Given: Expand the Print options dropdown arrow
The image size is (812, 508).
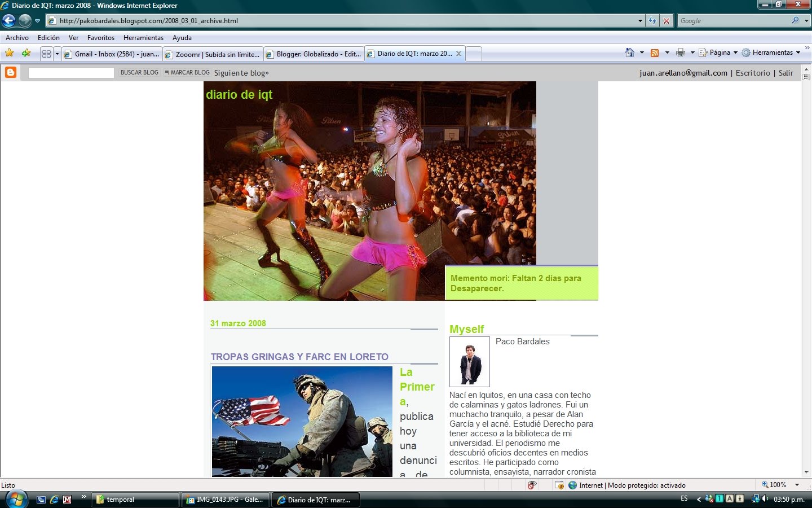Looking at the screenshot, I should [x=692, y=52].
